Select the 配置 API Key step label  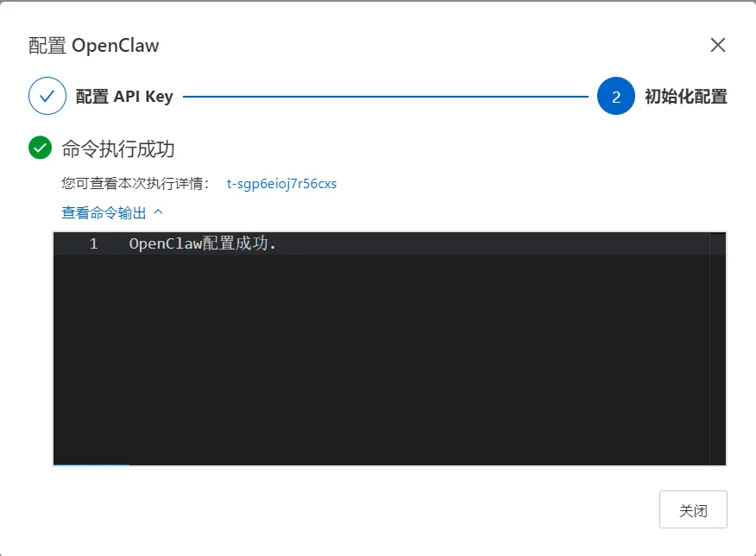124,97
